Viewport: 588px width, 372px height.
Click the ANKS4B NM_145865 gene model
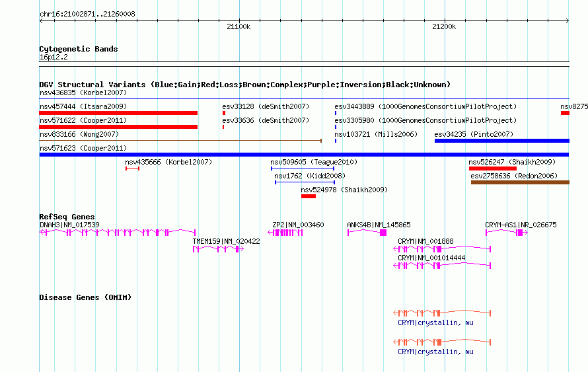(x=367, y=233)
